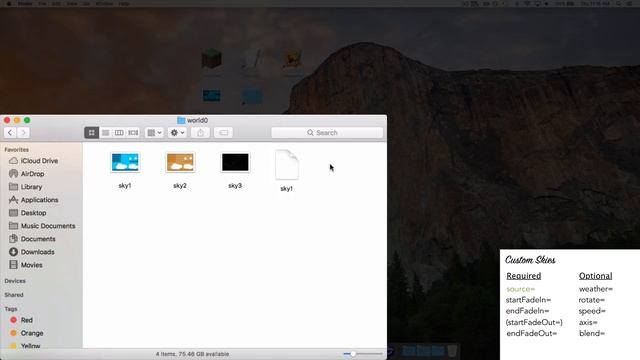Focus the Finder Search field
The height and width of the screenshot is (360, 640).
327,133
